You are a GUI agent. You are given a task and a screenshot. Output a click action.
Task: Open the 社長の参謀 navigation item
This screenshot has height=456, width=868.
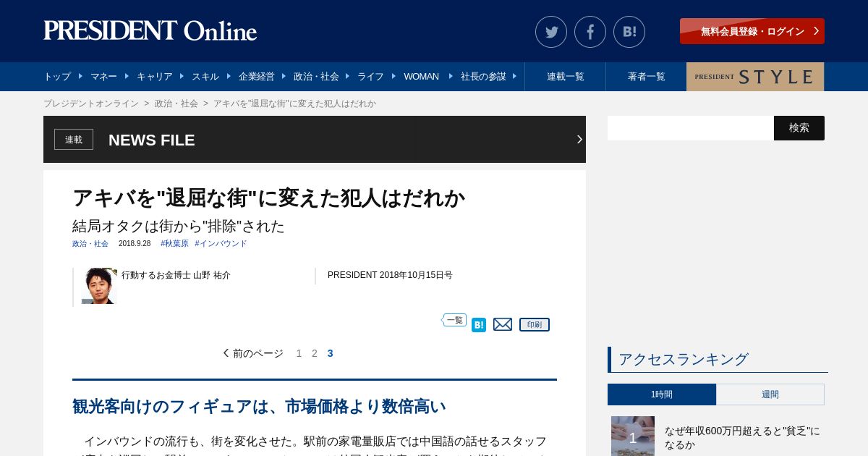(x=483, y=77)
